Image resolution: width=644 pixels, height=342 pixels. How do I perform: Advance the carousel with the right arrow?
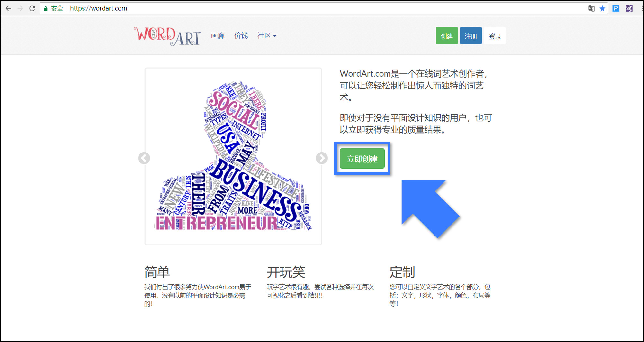click(321, 158)
